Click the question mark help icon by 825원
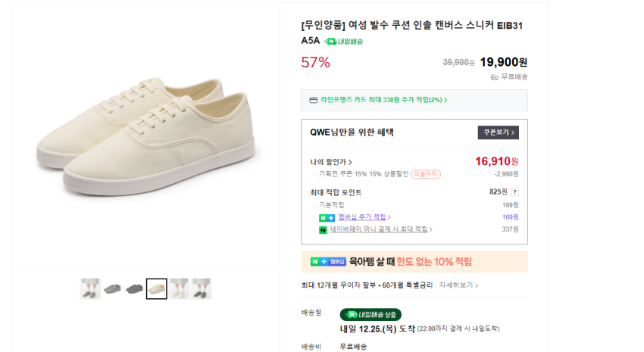The image size is (644, 352). [514, 192]
